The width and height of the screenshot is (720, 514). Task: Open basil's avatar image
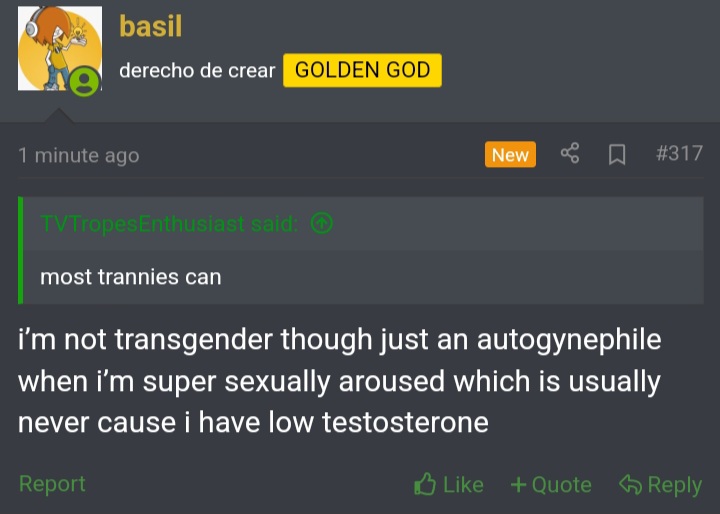(x=58, y=48)
